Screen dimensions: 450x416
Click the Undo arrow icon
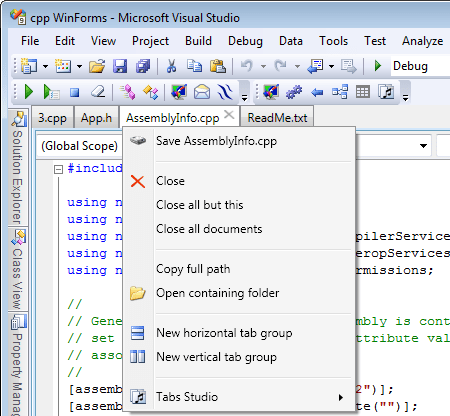click(247, 65)
